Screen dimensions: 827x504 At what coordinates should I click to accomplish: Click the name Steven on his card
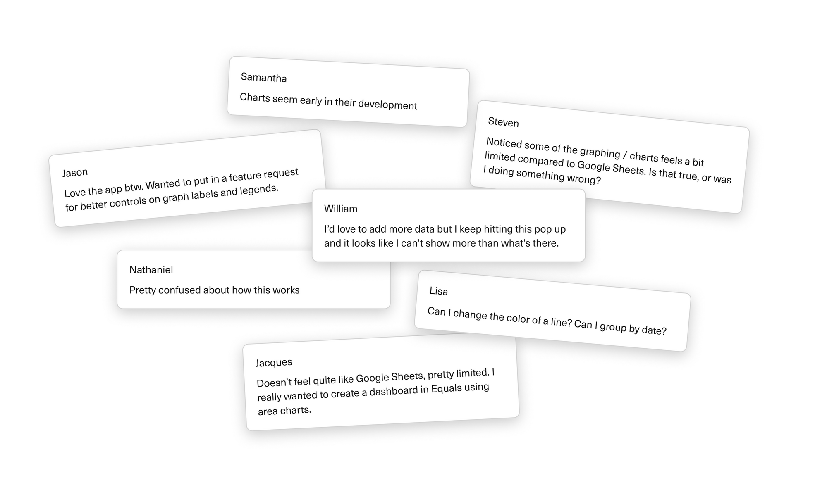point(503,122)
